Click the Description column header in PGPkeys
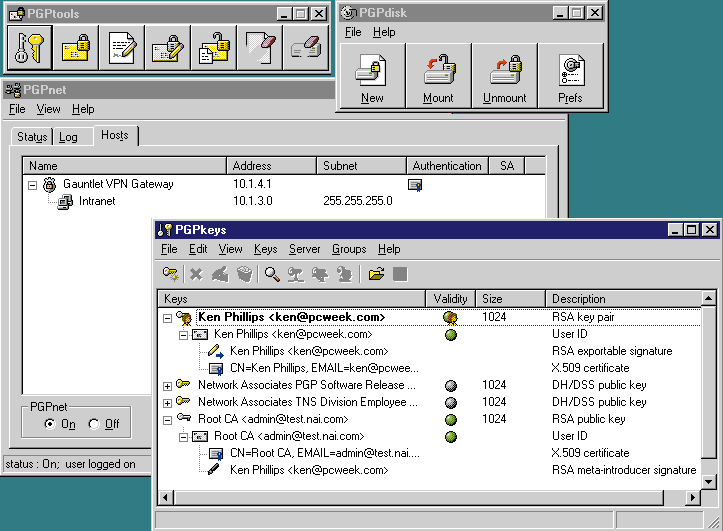The image size is (723, 531). pos(623,299)
